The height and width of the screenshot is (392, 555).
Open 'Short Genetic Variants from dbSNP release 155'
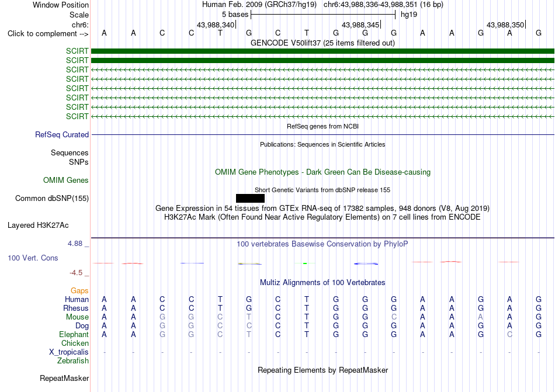(322, 190)
